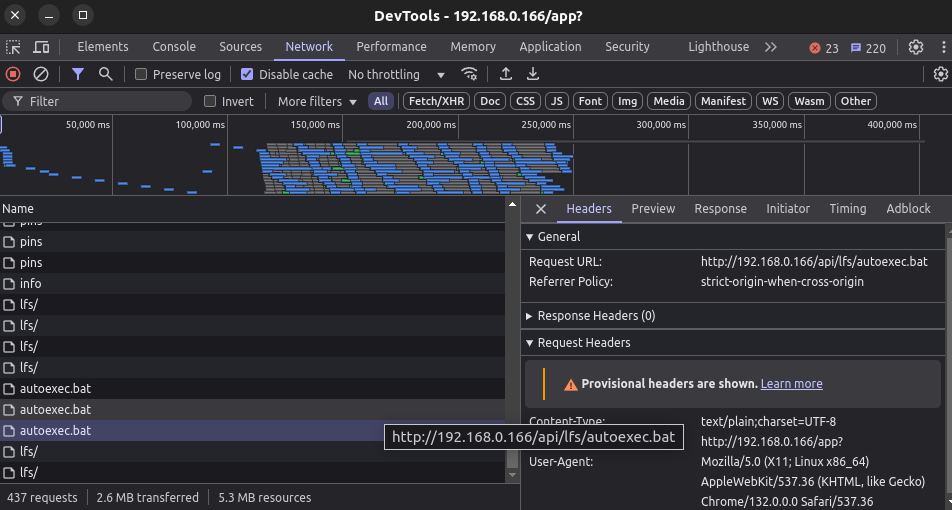Click the request list scrollbar up arrow

512,205
